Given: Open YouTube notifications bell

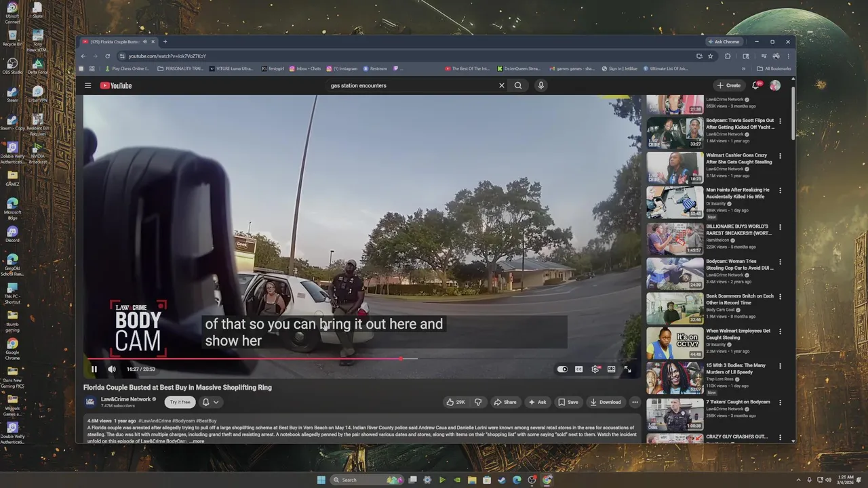Looking at the screenshot, I should (x=755, y=85).
